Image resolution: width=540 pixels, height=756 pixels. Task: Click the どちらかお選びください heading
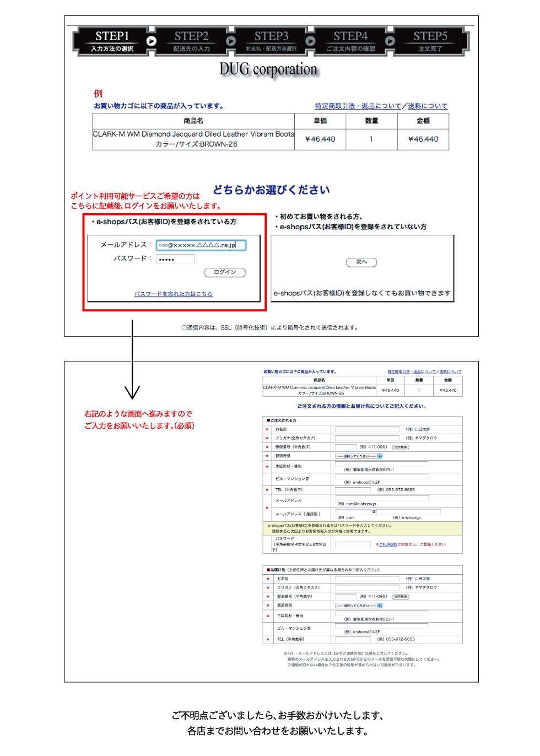click(271, 190)
